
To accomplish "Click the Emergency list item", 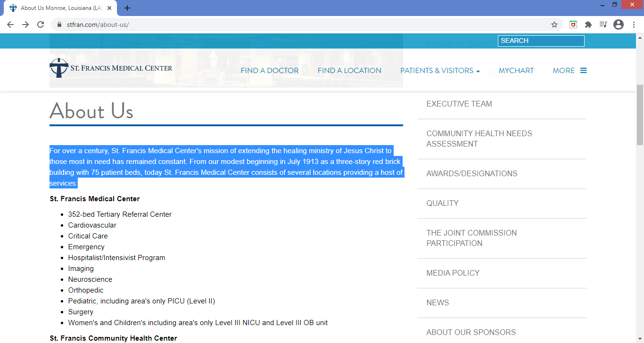I will 86,247.
